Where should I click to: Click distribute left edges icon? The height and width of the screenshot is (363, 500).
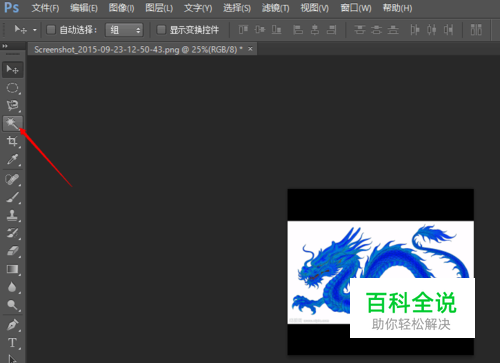[415, 30]
